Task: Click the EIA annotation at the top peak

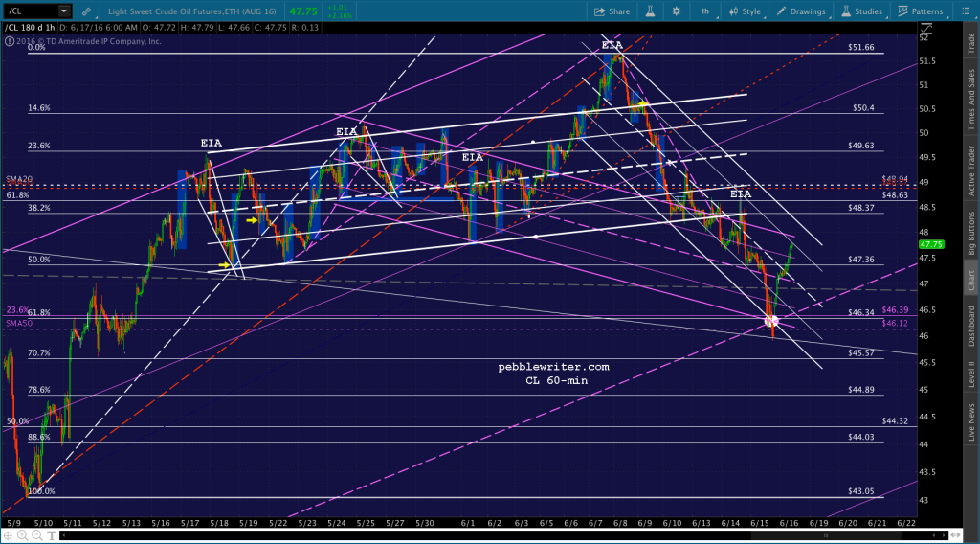Action: [612, 45]
